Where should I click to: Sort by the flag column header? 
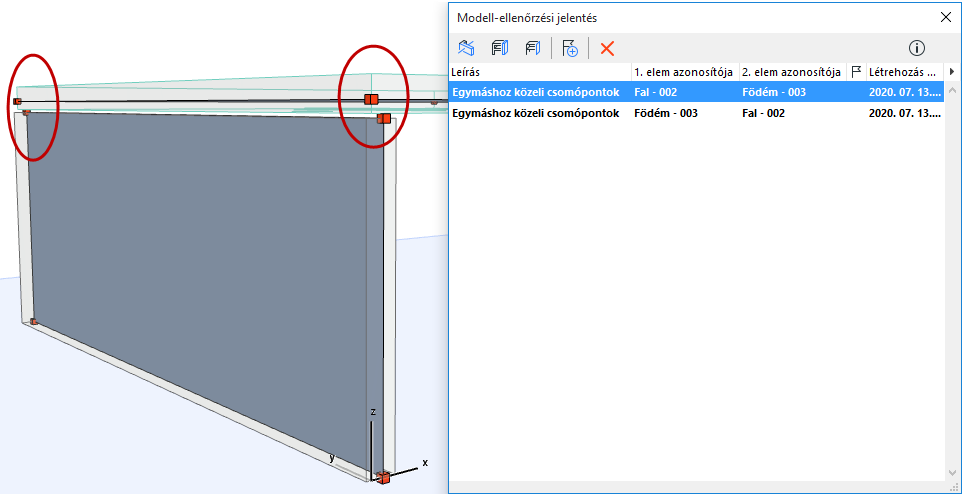[856, 72]
